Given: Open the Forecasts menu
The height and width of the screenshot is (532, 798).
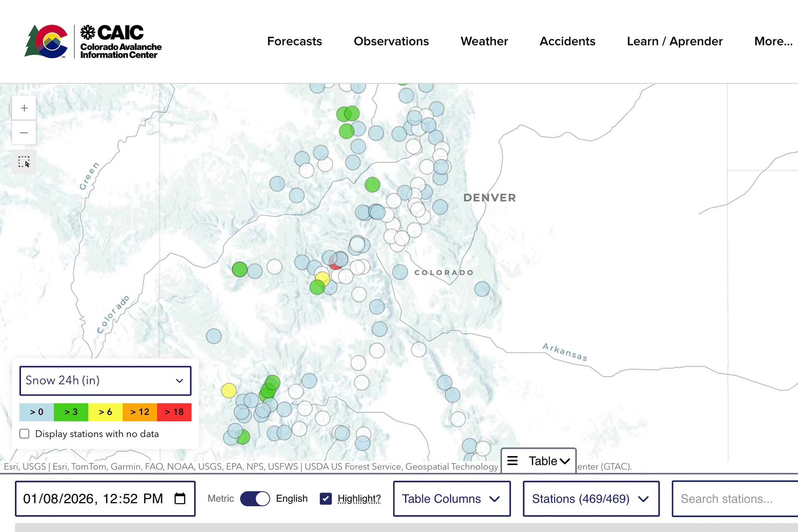Looking at the screenshot, I should click(x=294, y=41).
